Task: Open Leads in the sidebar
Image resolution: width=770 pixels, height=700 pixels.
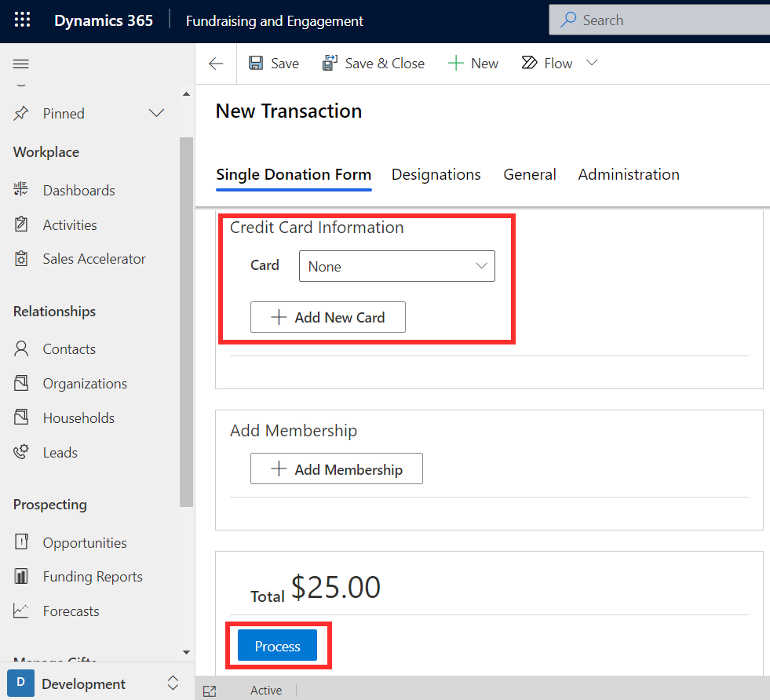Action: [x=60, y=452]
